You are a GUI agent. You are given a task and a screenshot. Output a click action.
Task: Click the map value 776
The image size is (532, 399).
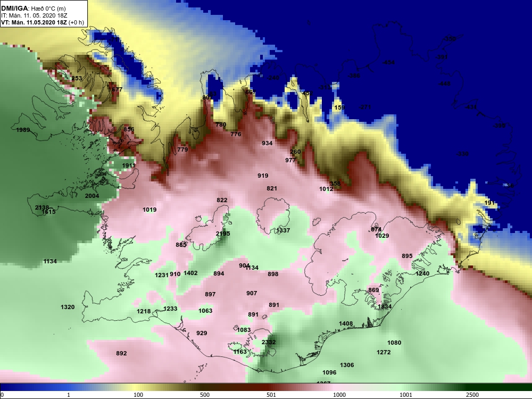[x=236, y=134]
